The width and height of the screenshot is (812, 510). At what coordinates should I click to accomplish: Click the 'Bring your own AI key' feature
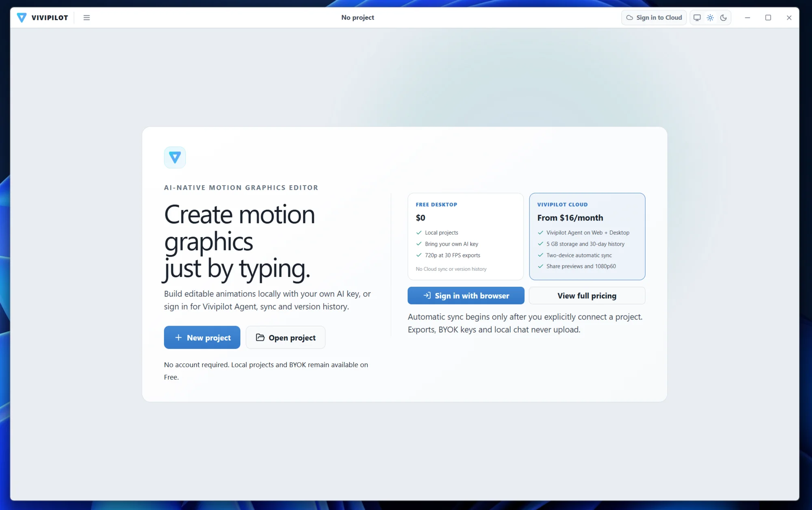tap(451, 244)
